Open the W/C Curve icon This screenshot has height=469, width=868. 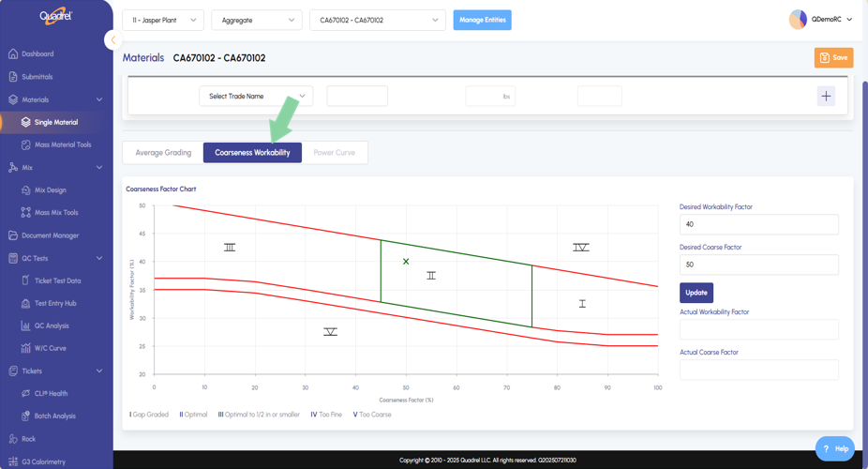click(26, 348)
